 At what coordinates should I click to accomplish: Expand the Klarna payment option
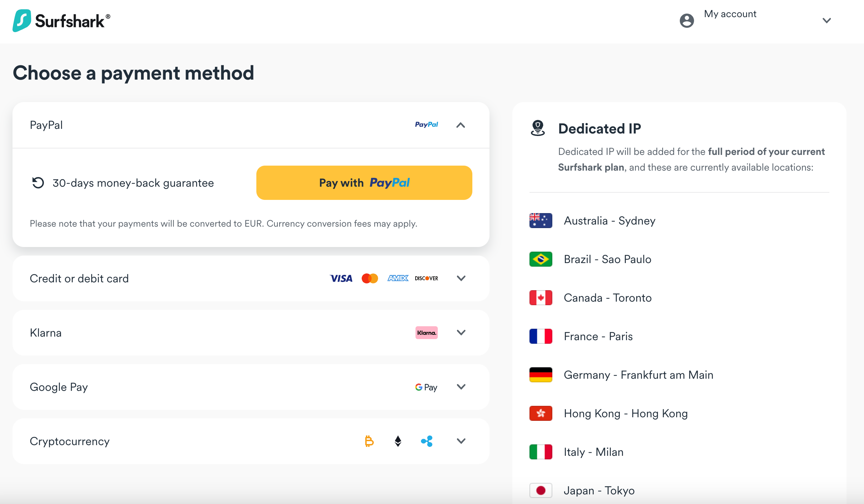click(x=461, y=333)
